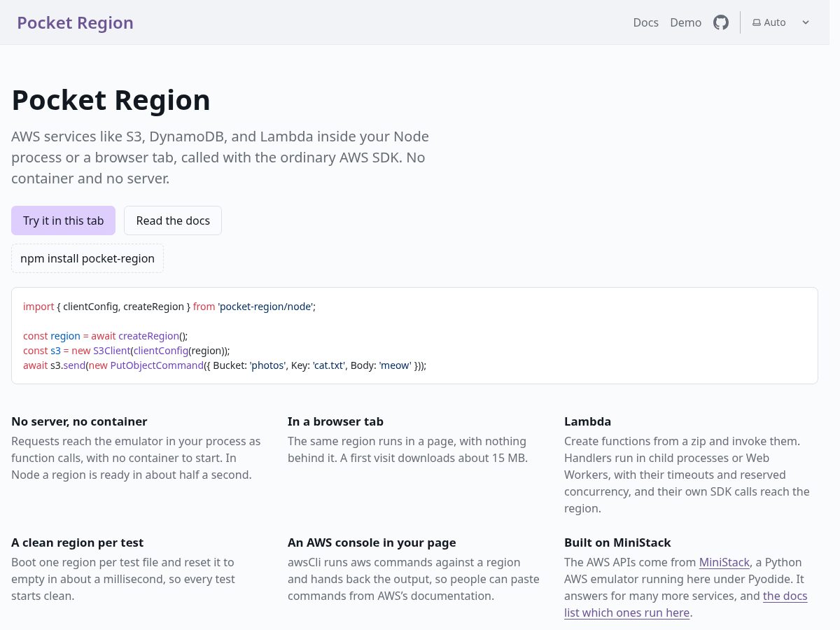The image size is (840, 630).
Task: Click the code line creating S3Client
Action: pyautogui.click(x=126, y=351)
